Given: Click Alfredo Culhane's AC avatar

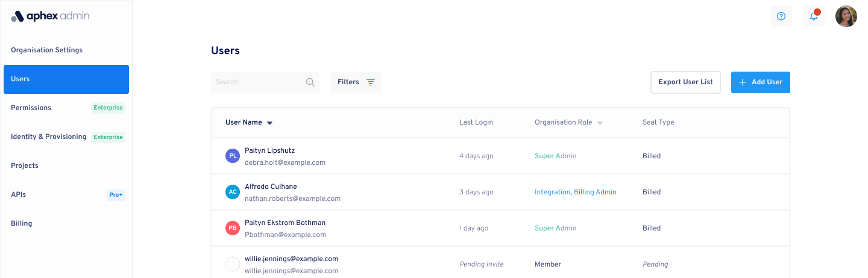Looking at the screenshot, I should coord(233,192).
